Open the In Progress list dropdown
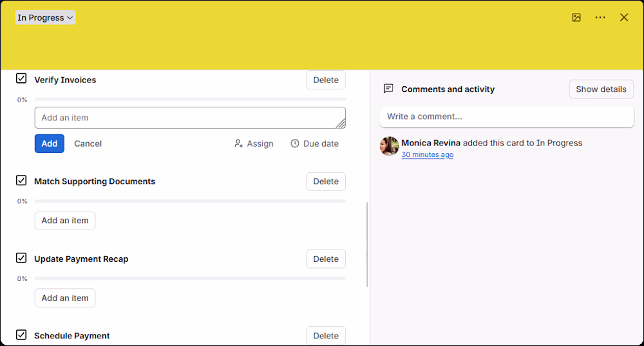 coord(45,17)
